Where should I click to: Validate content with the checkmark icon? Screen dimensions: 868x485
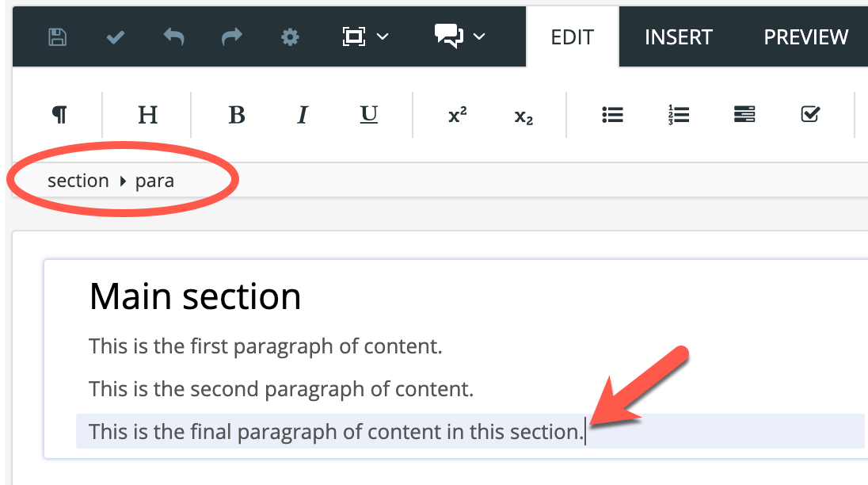point(116,36)
